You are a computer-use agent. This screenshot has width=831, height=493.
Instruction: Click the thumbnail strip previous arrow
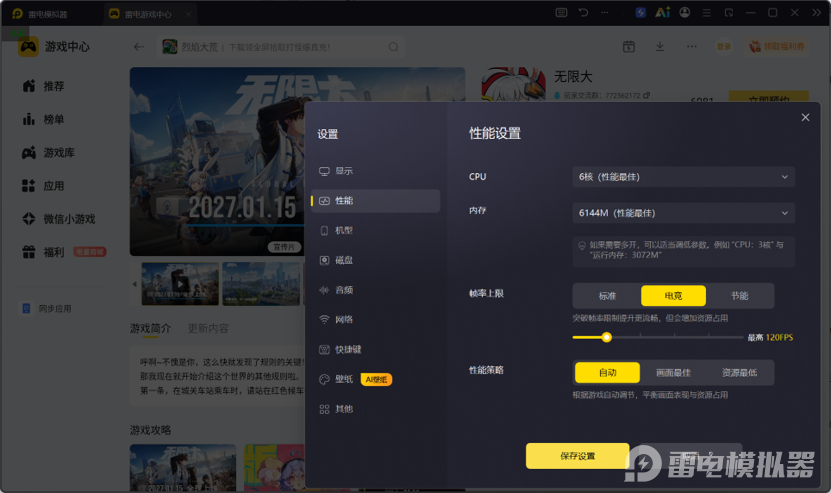pyautogui.click(x=135, y=284)
